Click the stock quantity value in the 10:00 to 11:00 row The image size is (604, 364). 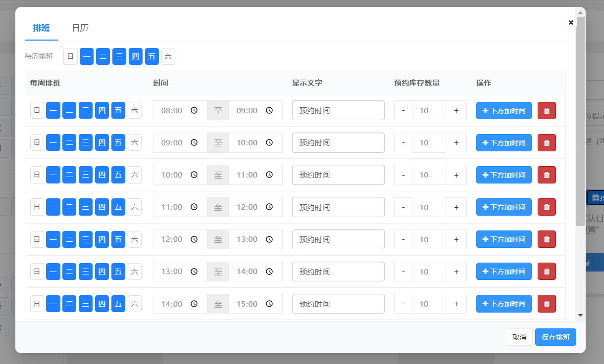(x=429, y=175)
